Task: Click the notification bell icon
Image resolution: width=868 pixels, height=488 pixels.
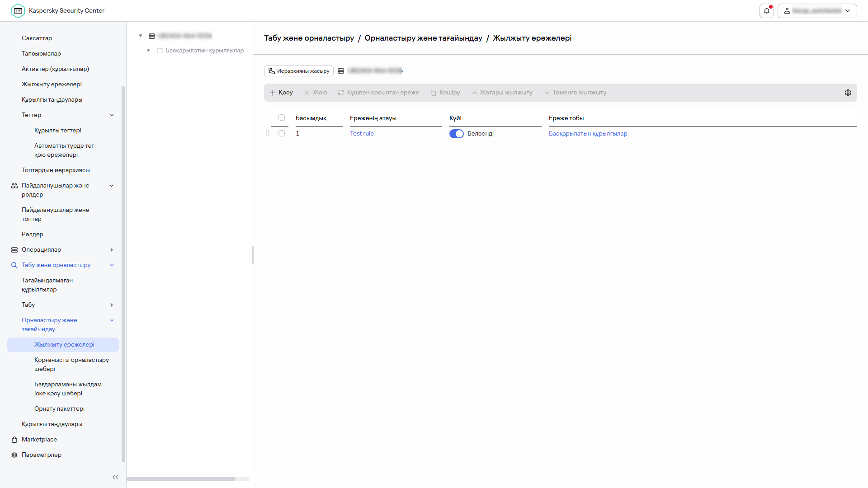Action: (766, 10)
